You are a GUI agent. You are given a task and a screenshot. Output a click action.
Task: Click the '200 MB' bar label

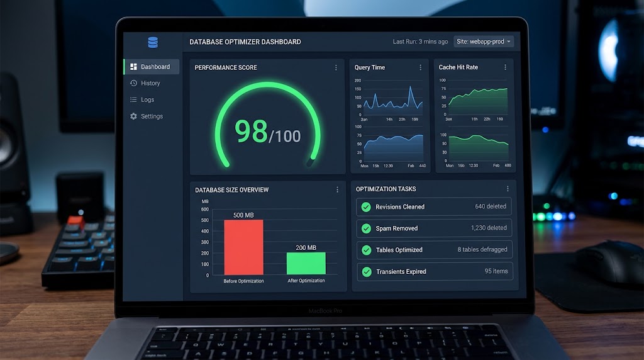click(x=306, y=248)
